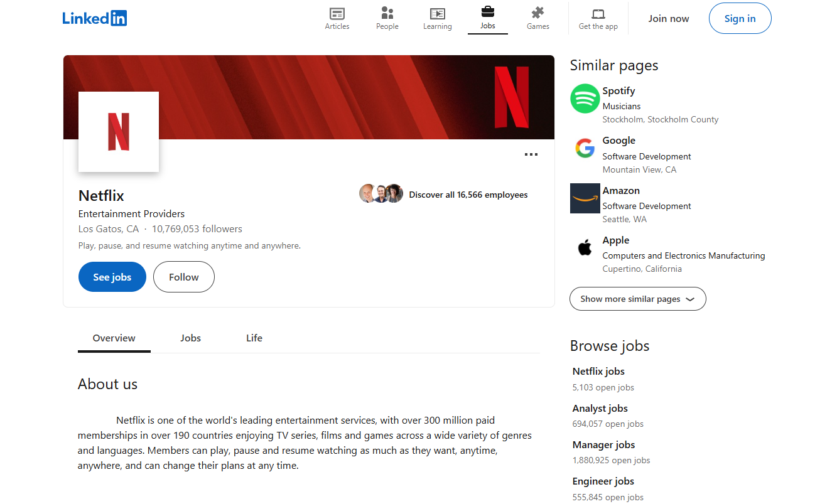The height and width of the screenshot is (504, 837).
Task: Select the Google logo in Similar pages
Action: pyautogui.click(x=585, y=149)
